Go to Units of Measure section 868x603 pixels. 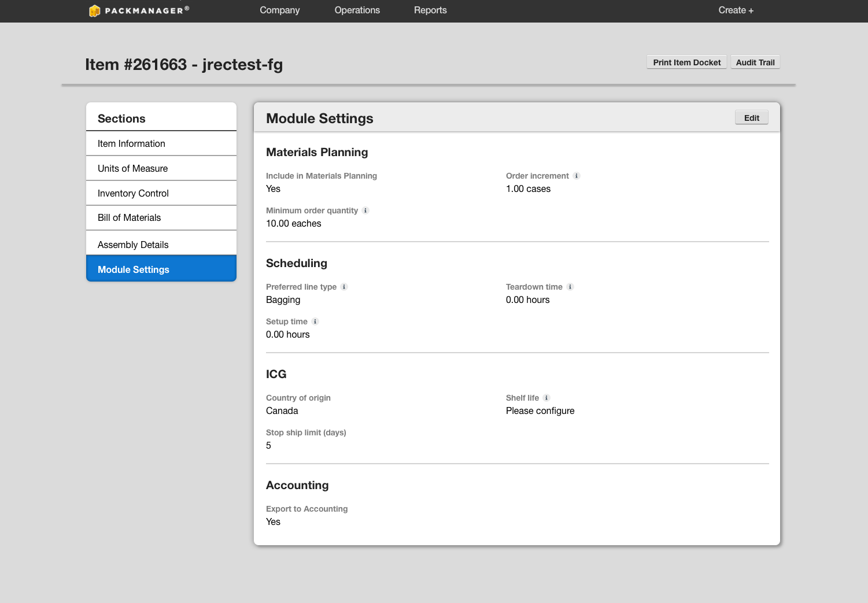(161, 168)
